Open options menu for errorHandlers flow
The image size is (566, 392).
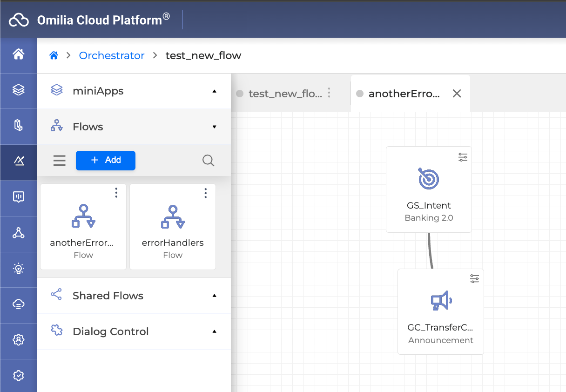(205, 193)
